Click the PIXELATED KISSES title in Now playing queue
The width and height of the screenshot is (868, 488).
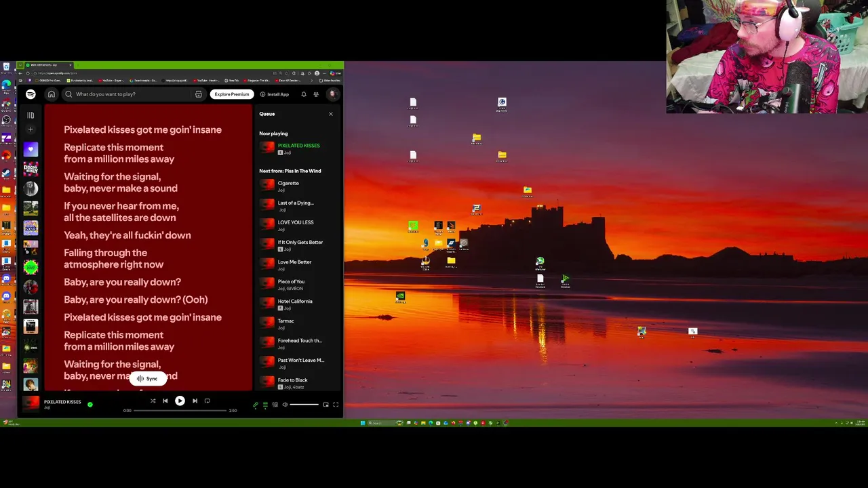[298, 145]
